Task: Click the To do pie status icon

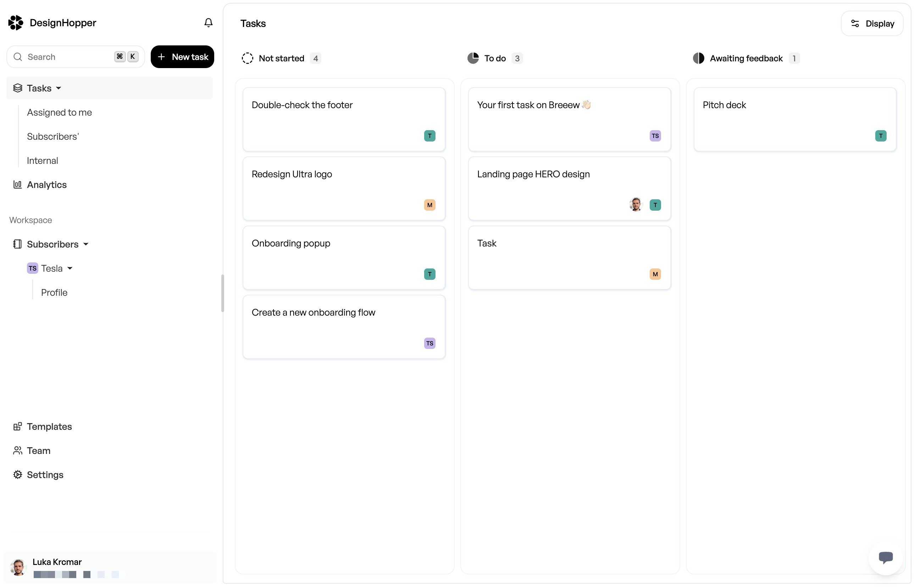Action: pos(473,59)
